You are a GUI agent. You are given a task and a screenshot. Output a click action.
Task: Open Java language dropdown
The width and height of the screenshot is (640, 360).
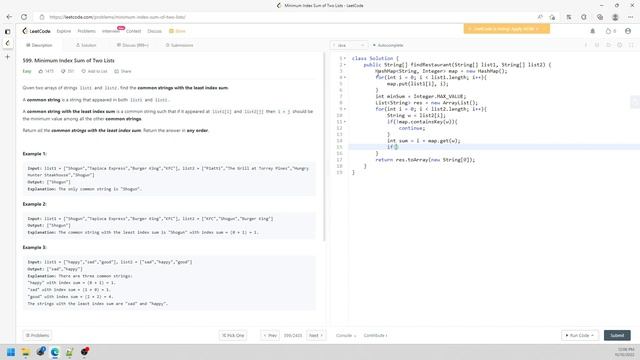pos(349,45)
